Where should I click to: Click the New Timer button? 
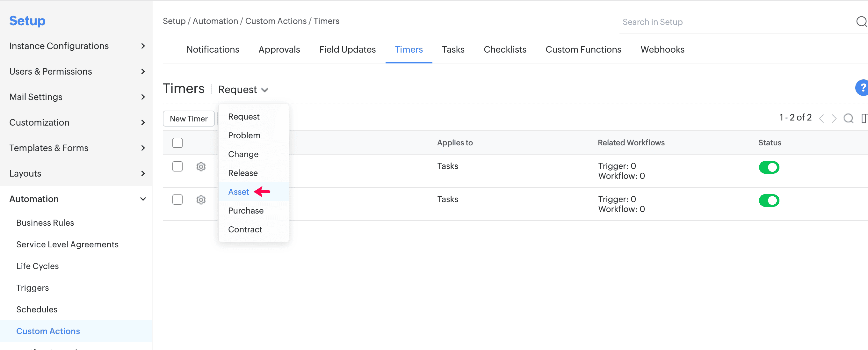188,119
